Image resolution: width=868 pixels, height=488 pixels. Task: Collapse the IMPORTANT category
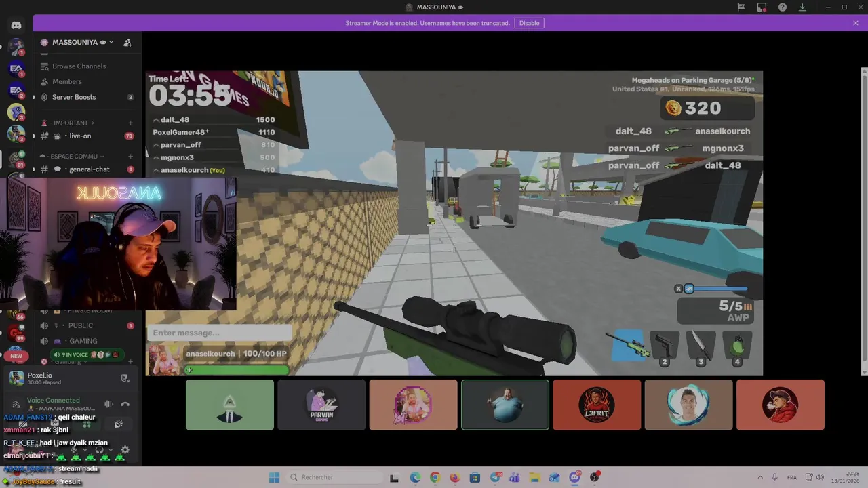point(71,123)
